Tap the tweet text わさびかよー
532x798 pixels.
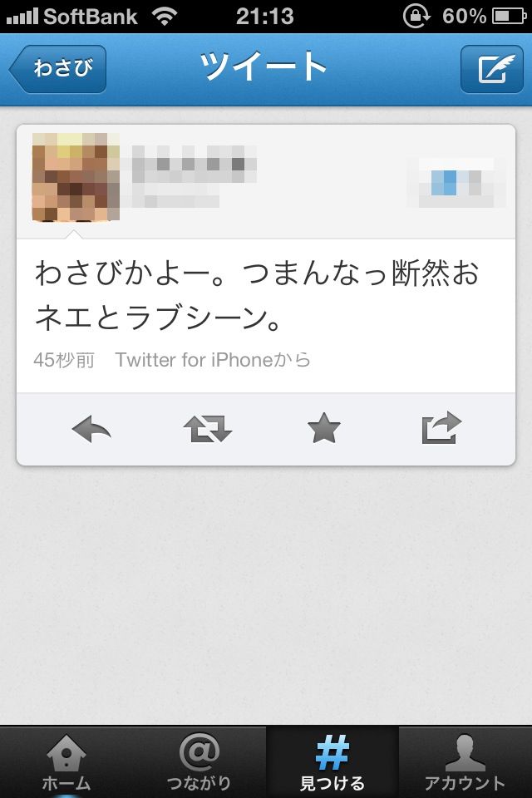[x=257, y=294]
